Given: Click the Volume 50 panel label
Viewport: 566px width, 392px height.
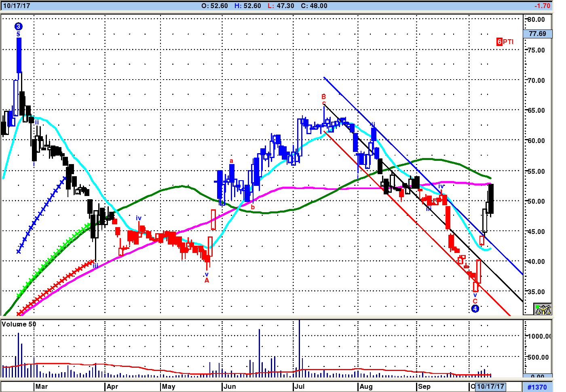Looking at the screenshot, I should [x=19, y=324].
